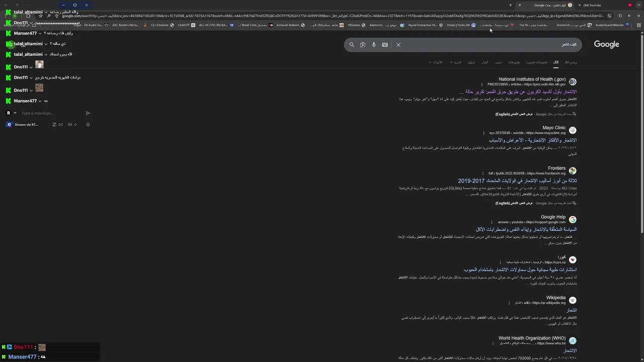Click the Google logo
The width and height of the screenshot is (644, 362).
pyautogui.click(x=606, y=44)
